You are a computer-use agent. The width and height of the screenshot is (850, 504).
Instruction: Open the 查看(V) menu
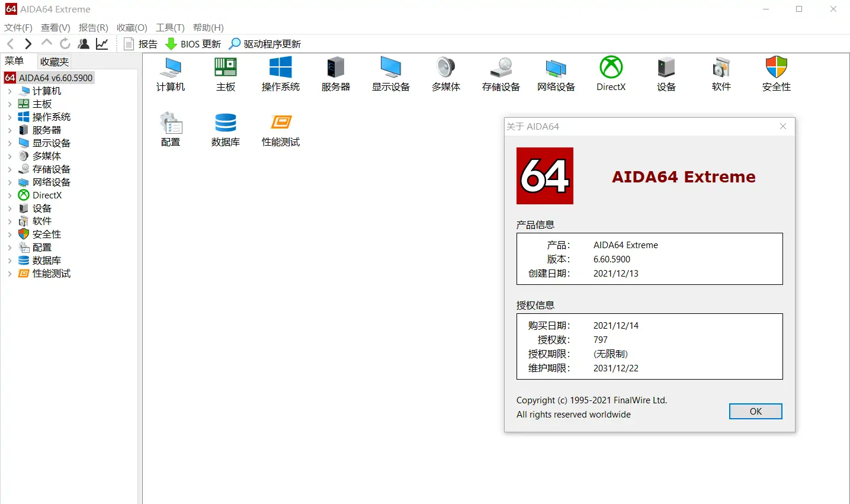pyautogui.click(x=56, y=27)
